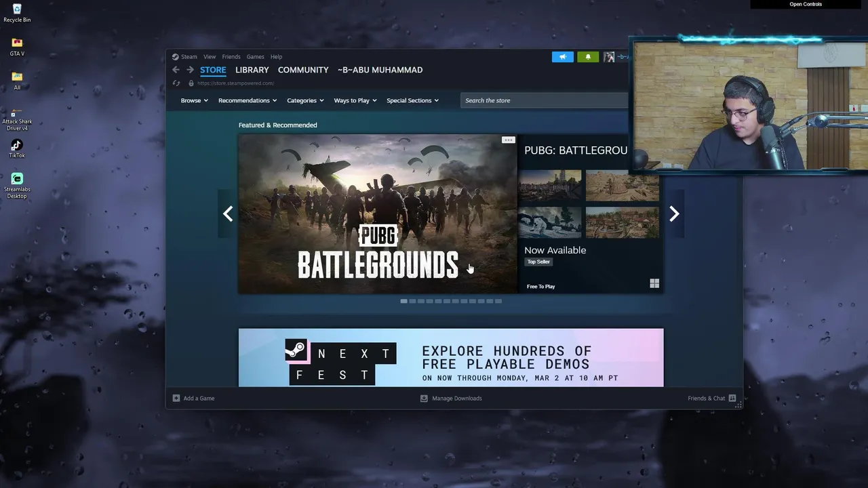Click the Steam logo menu icon
This screenshot has height=488, width=868.
pyautogui.click(x=176, y=57)
